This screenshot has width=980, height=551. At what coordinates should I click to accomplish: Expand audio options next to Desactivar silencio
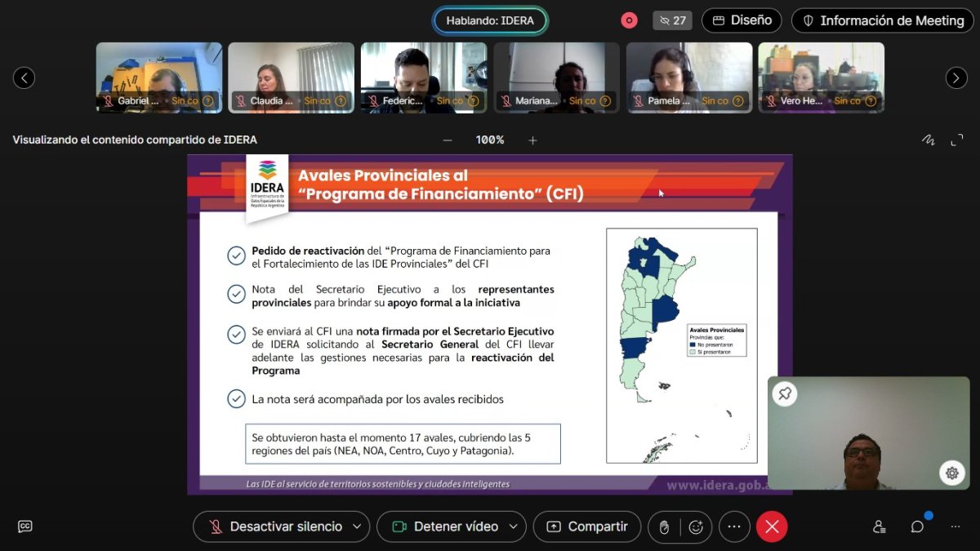click(356, 527)
